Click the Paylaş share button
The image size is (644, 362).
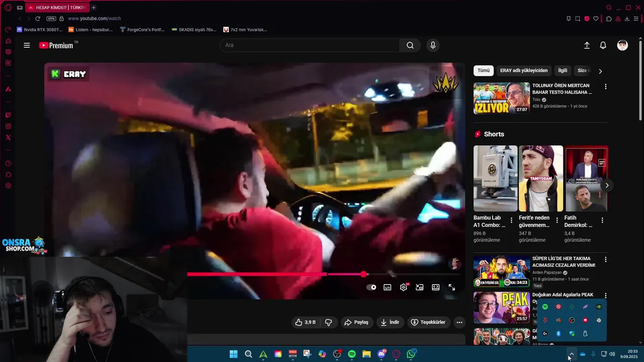357,322
